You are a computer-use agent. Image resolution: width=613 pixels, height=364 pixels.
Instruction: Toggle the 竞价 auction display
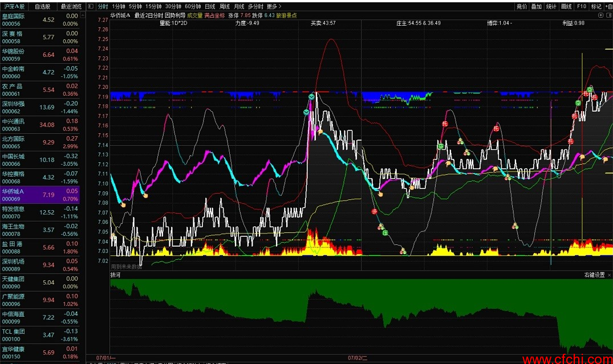tap(522, 7)
